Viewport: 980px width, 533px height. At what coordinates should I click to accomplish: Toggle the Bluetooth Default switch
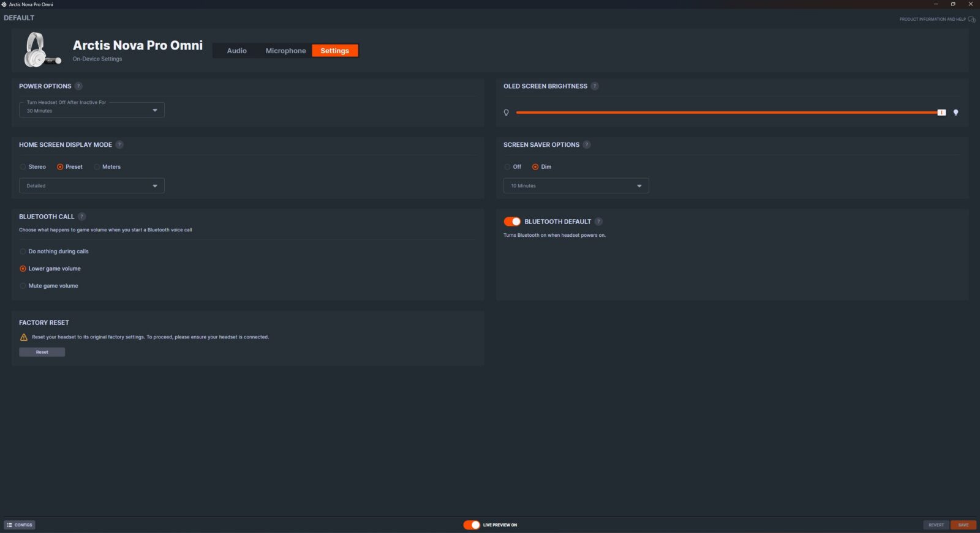coord(512,222)
